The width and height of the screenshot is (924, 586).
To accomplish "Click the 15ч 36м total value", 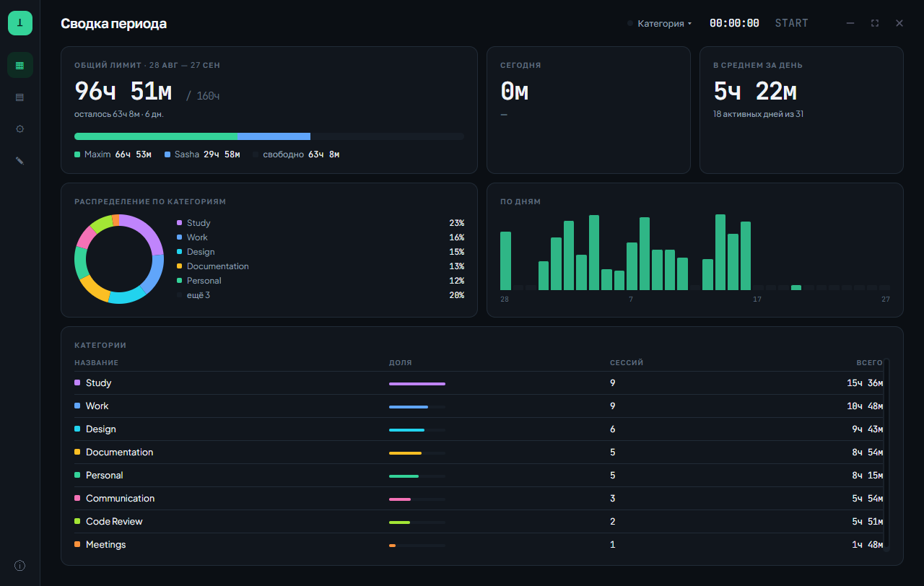I will 865,383.
